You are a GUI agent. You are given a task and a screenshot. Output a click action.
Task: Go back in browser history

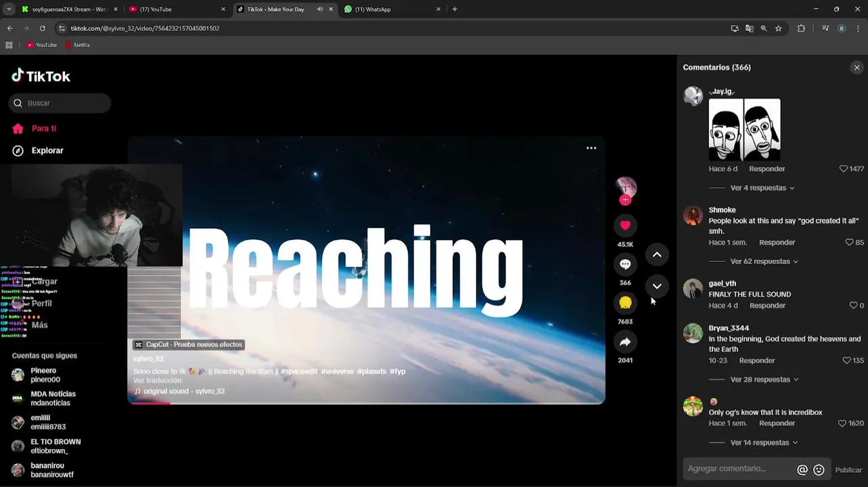click(9, 28)
